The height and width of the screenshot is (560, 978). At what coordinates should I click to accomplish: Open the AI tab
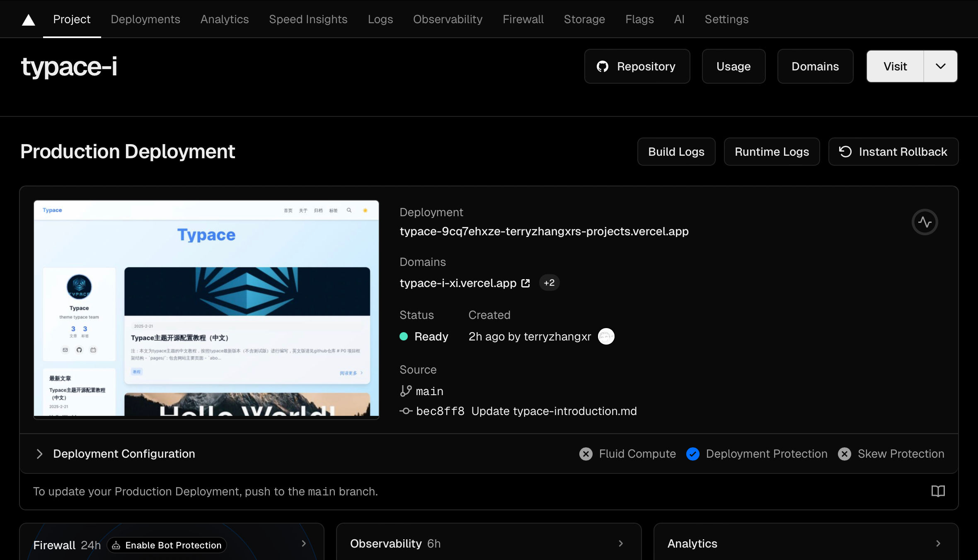click(679, 19)
